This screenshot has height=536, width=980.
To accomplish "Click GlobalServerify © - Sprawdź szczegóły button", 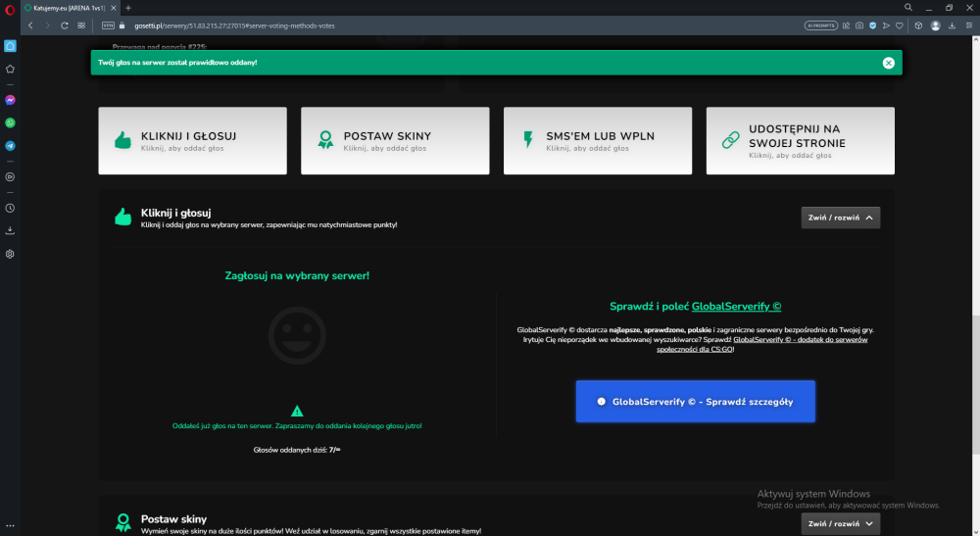I will point(696,402).
